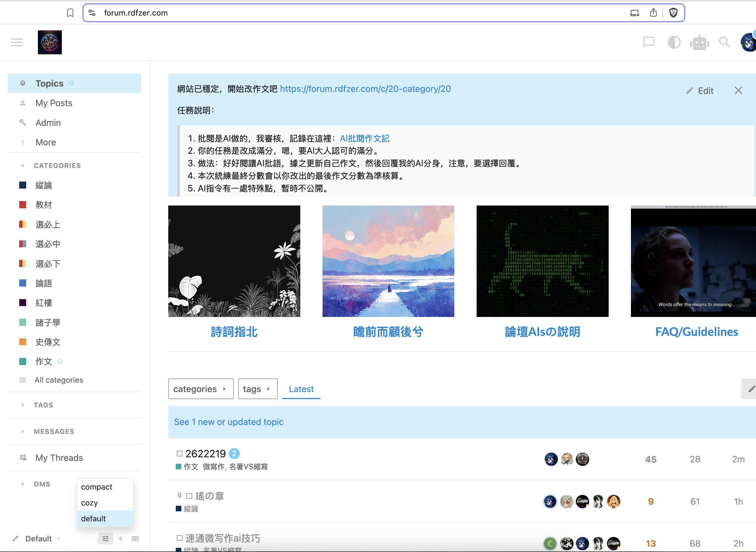Open search with the magnifier icon
This screenshot has height=552, width=756.
coord(724,42)
